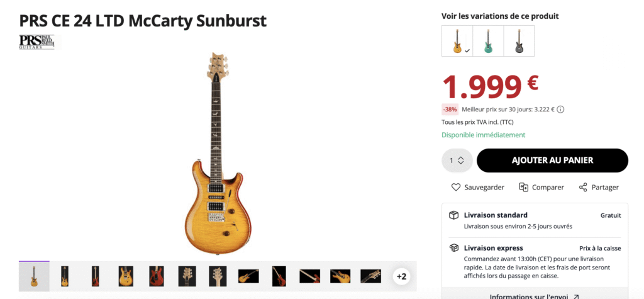
Task: Click the external link arrow beside Informations sur l'envoi
Action: tap(575, 296)
